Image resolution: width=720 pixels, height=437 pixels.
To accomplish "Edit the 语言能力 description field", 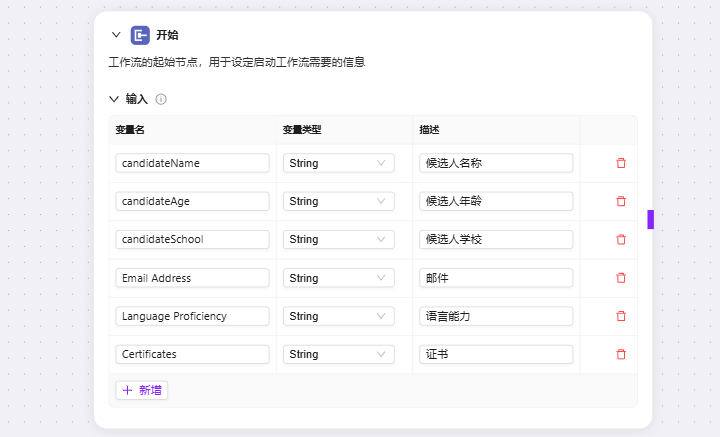I will [x=496, y=316].
